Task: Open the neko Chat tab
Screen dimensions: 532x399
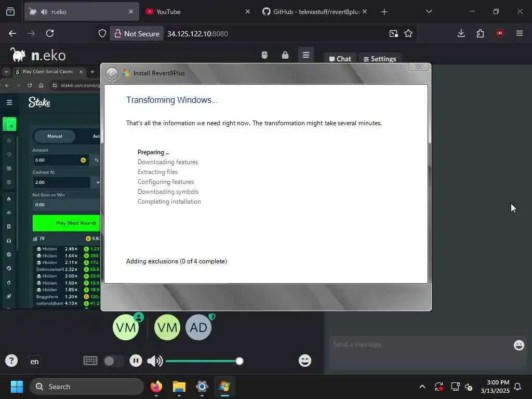Action: [x=340, y=59]
